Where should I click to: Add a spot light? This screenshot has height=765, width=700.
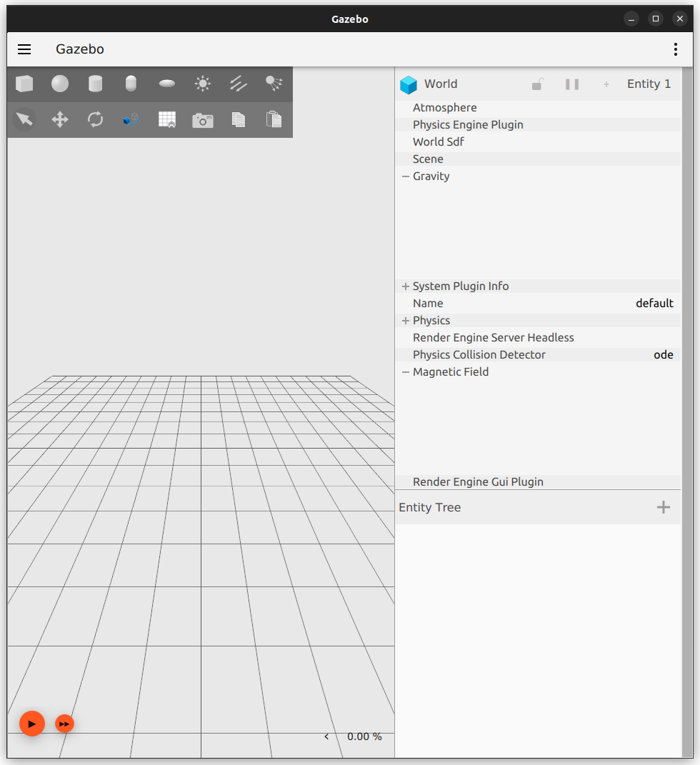point(274,84)
